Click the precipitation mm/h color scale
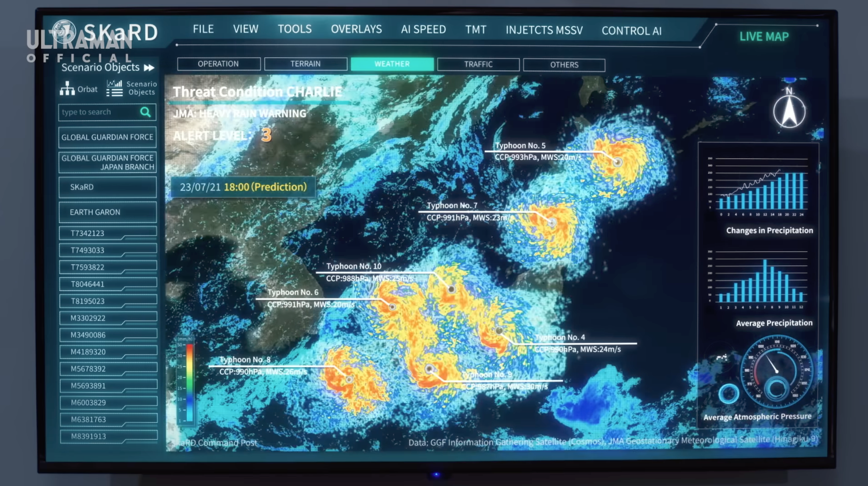868x486 pixels. pos(189,382)
